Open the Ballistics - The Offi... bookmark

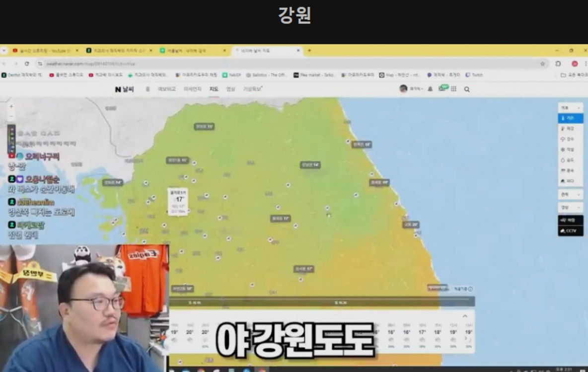click(267, 75)
